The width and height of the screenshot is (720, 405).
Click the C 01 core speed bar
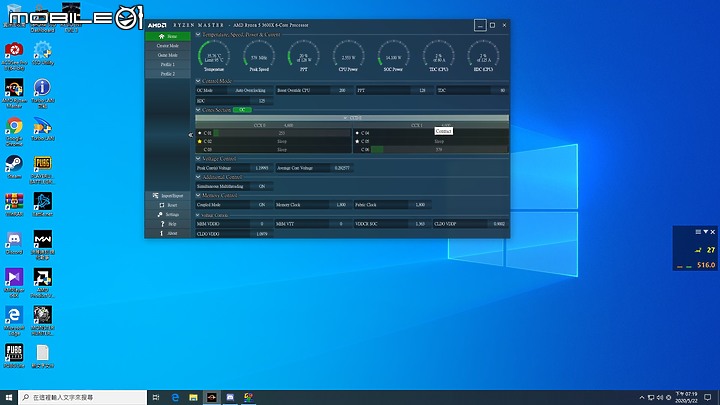281,133
